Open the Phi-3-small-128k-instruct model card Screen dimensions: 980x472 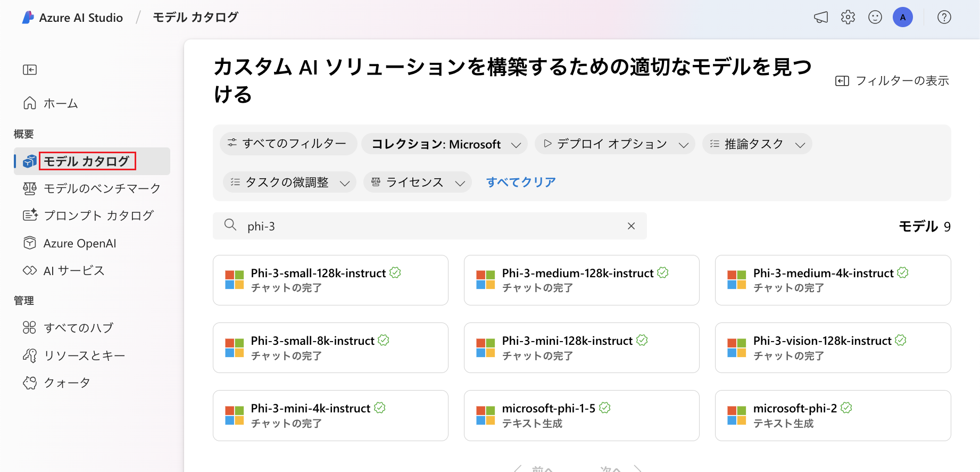330,280
